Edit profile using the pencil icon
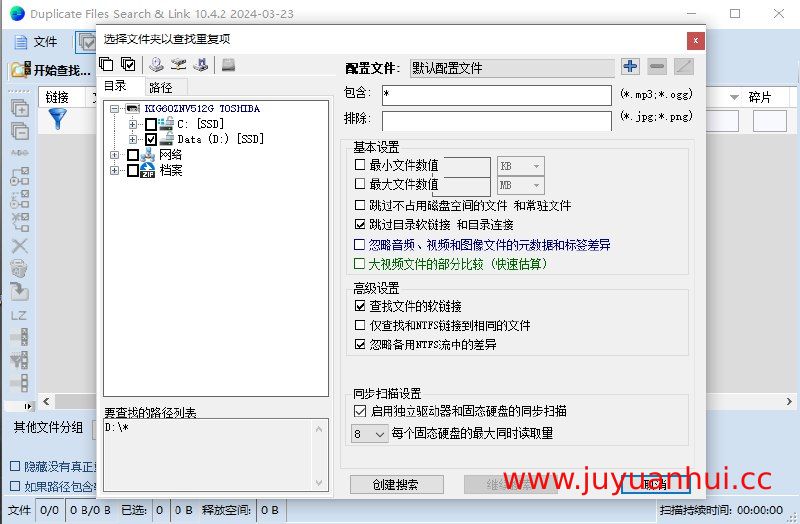This screenshot has height=524, width=800. [684, 66]
